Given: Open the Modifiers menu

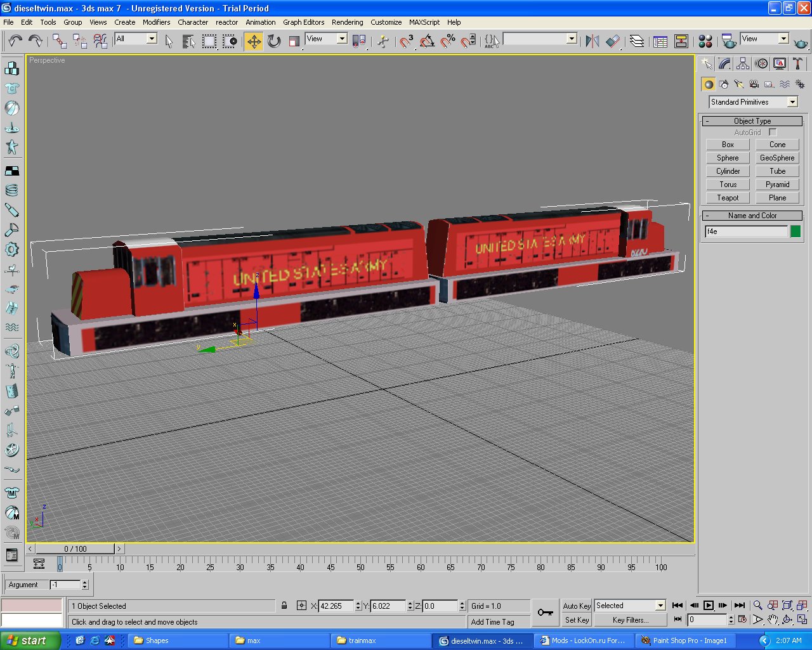Looking at the screenshot, I should [x=156, y=22].
